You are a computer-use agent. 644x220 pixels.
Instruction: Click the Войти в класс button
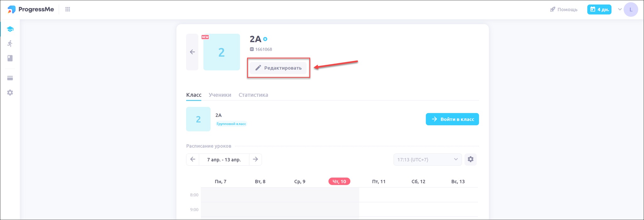pos(452,119)
